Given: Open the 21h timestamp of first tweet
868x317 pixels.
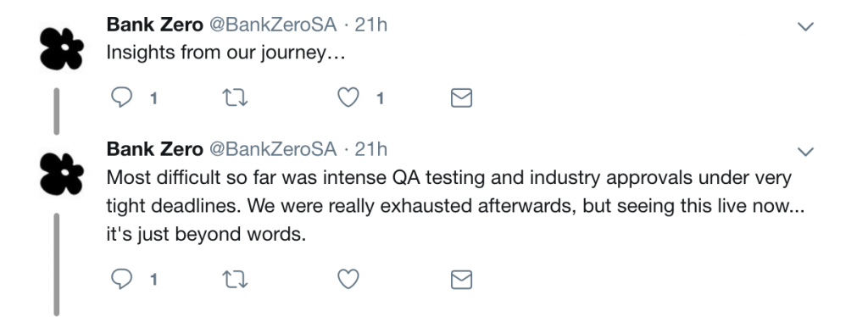Looking at the screenshot, I should tap(370, 25).
